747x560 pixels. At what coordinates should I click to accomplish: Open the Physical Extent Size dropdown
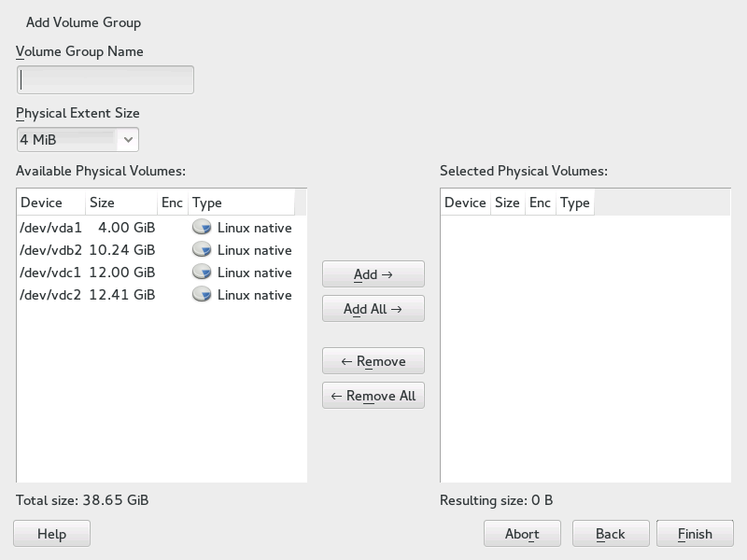pyautogui.click(x=78, y=140)
